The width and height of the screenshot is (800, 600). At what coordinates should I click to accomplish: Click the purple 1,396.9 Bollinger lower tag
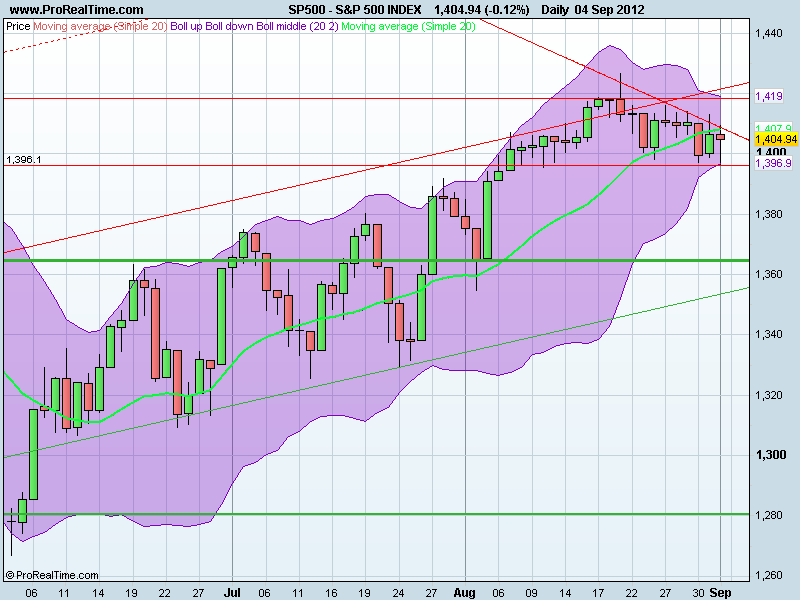click(773, 163)
